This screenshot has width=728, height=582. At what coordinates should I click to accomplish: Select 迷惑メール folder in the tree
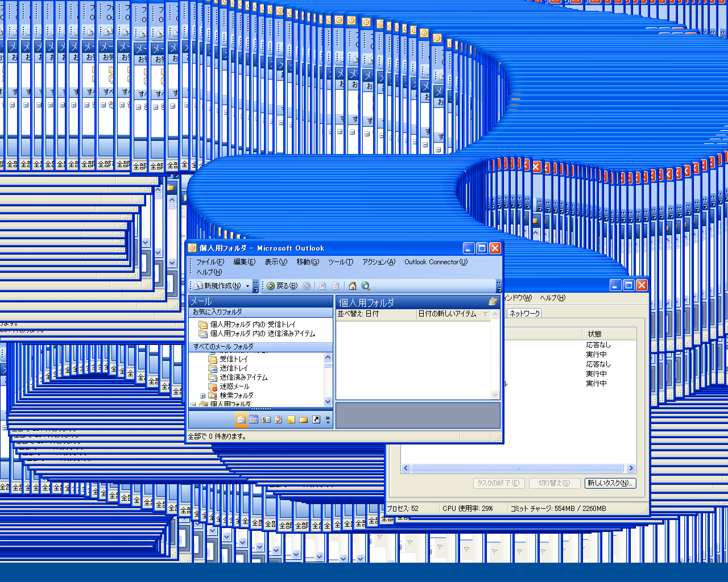point(234,386)
